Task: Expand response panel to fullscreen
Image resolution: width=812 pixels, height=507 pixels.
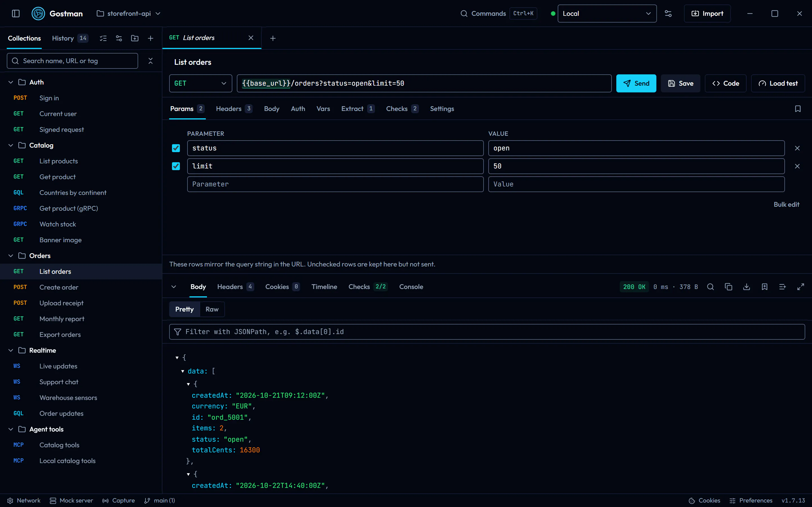Action: (801, 287)
